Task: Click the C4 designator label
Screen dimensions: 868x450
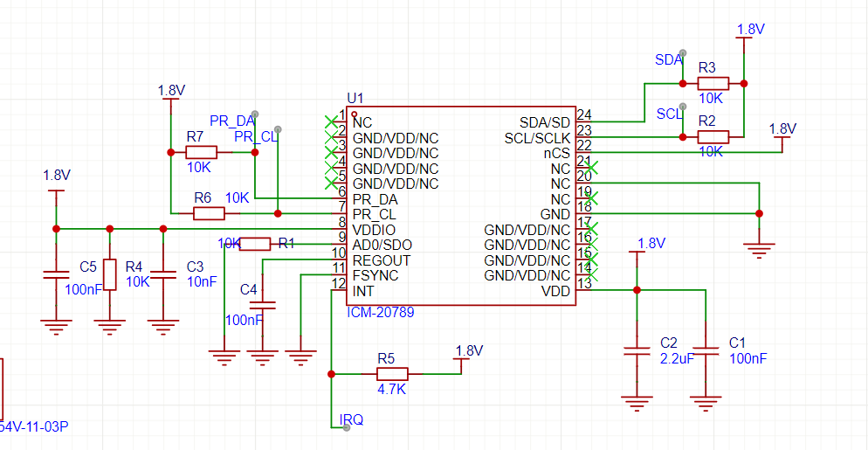Action: coord(249,289)
